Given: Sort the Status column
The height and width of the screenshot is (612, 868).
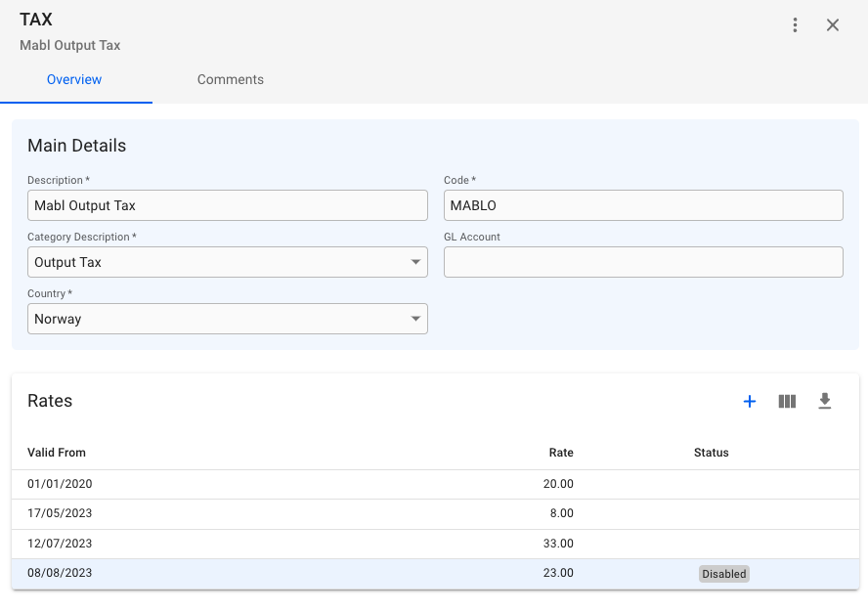Looking at the screenshot, I should coord(711,453).
